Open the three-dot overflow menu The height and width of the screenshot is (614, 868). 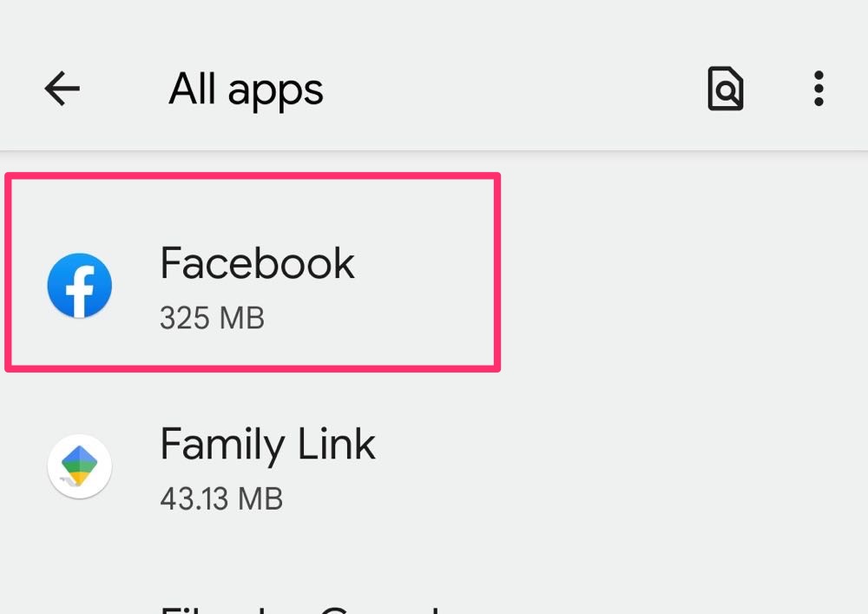818,89
